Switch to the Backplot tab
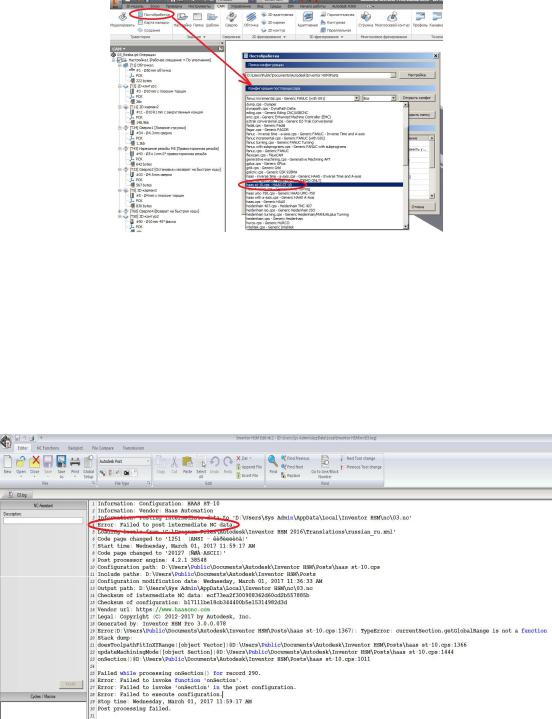Viewport: 552px width, 719px height. tap(75, 448)
